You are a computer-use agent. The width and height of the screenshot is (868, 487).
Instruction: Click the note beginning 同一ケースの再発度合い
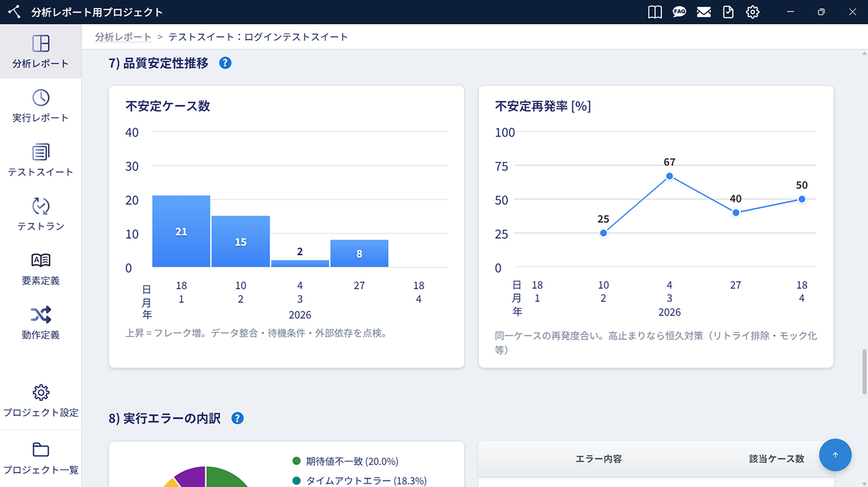tap(656, 343)
